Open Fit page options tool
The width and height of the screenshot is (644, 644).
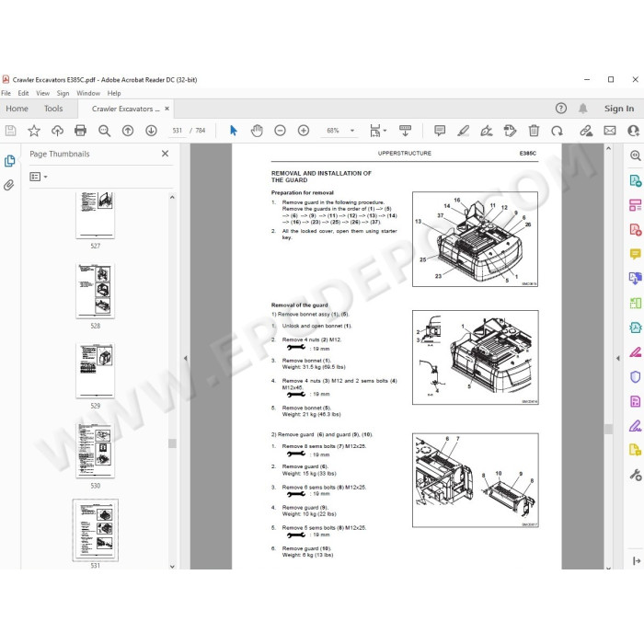coord(375,131)
